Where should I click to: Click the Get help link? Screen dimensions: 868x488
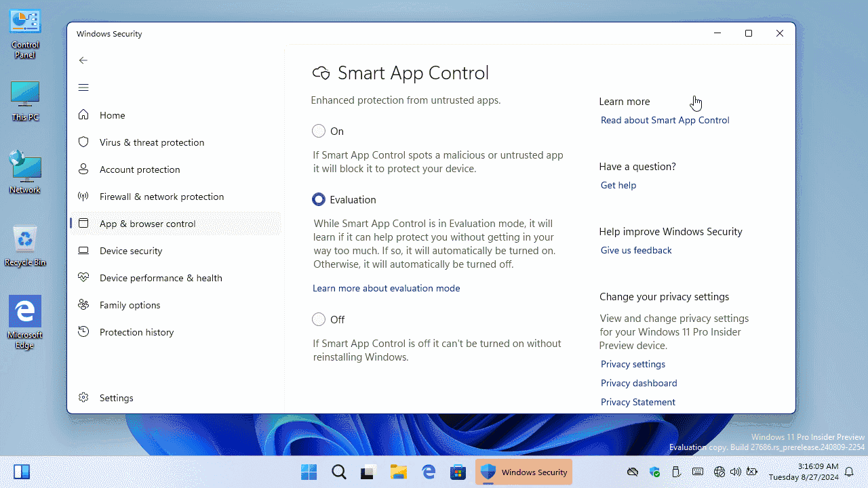[618, 185]
